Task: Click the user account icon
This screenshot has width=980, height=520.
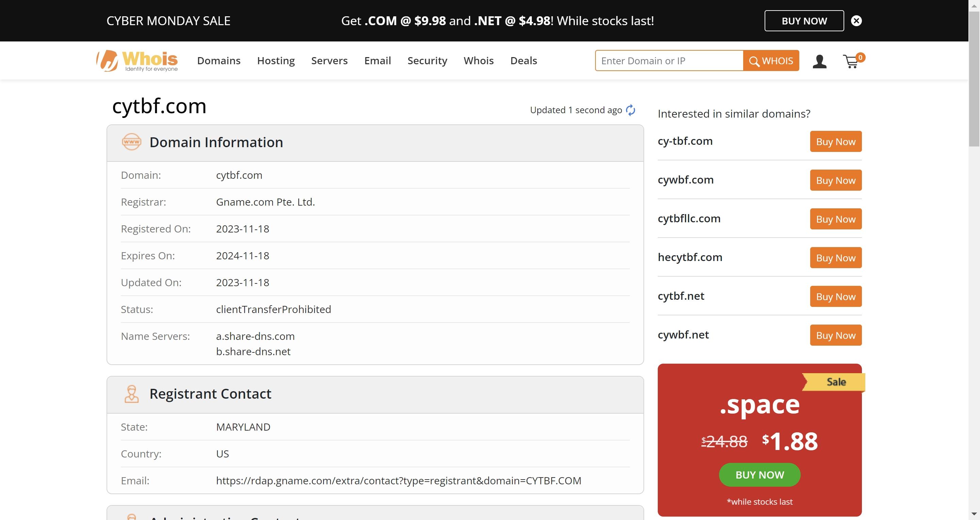Action: [x=820, y=60]
